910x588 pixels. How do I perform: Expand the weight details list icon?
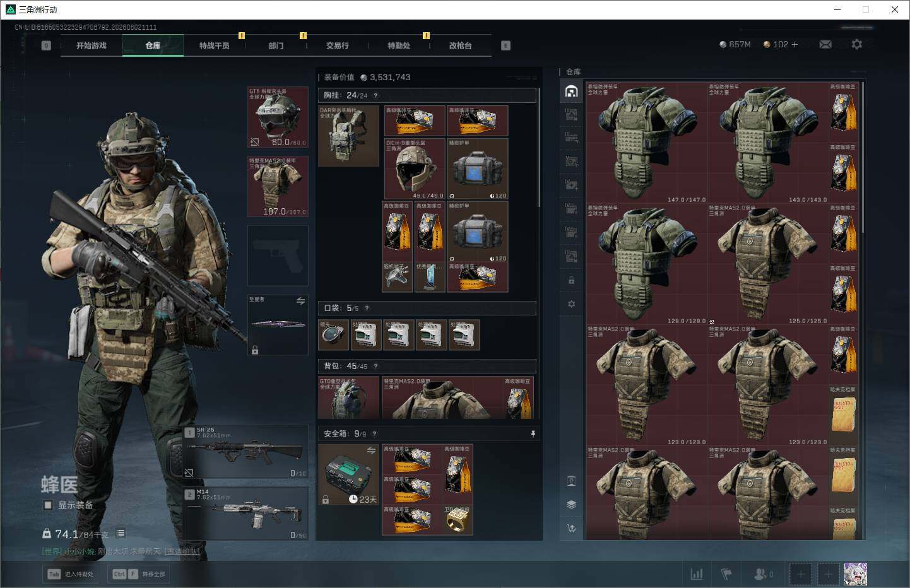click(x=121, y=534)
